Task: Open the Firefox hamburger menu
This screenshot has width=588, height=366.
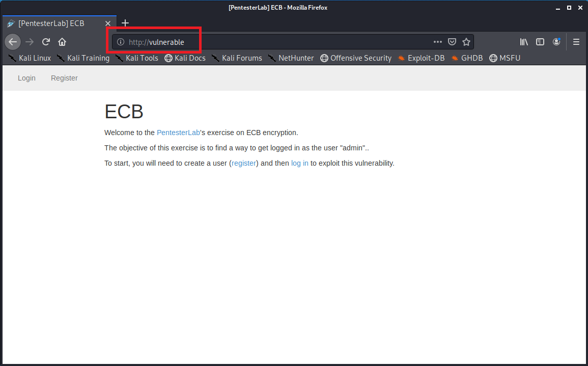Action: click(x=576, y=42)
